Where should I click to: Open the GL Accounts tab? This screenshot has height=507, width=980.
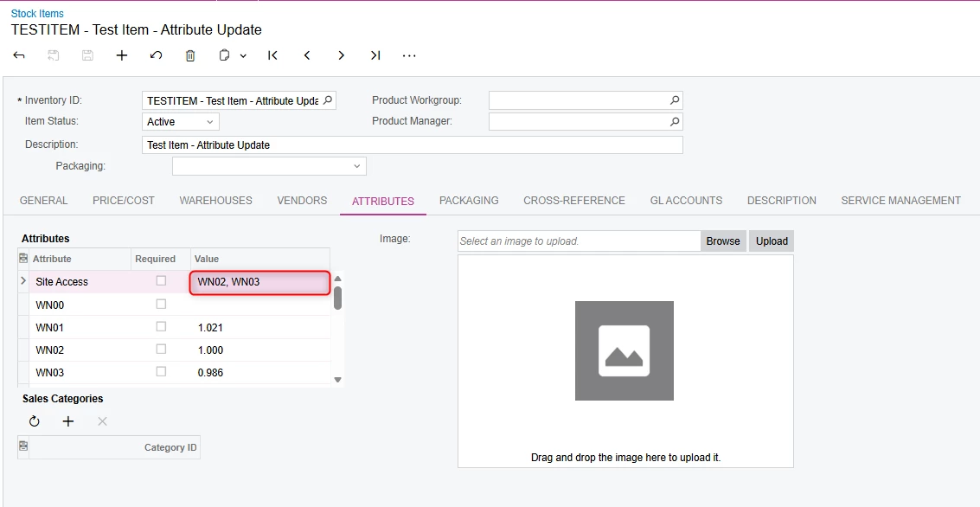tap(686, 201)
